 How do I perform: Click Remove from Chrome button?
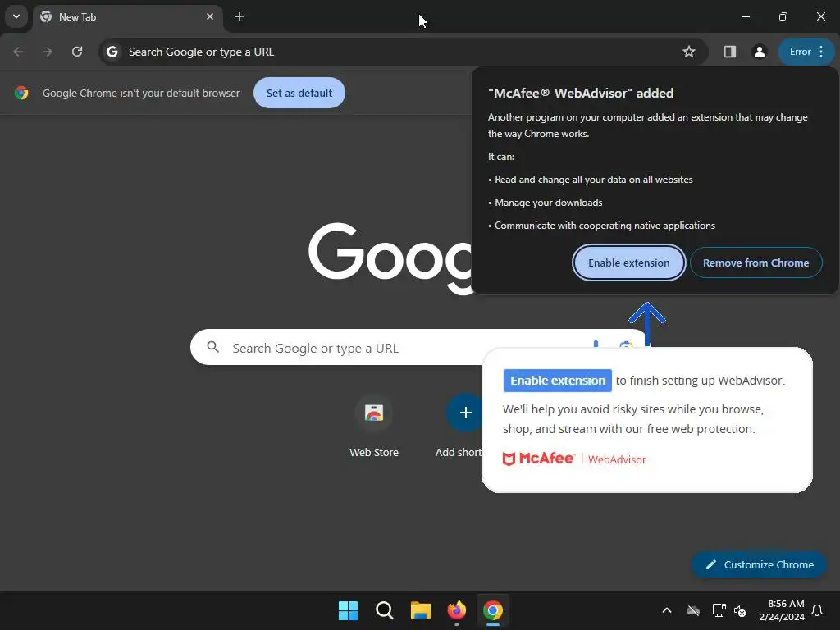tap(756, 262)
